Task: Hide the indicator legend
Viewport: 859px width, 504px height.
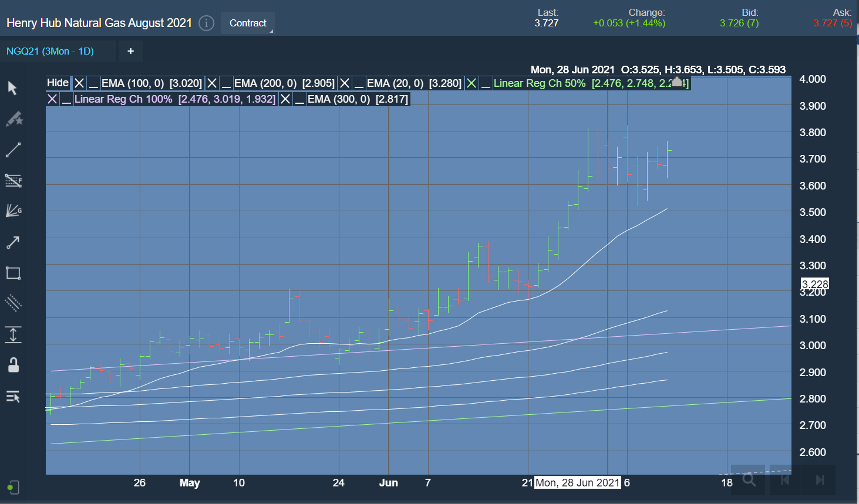Action: (x=58, y=83)
